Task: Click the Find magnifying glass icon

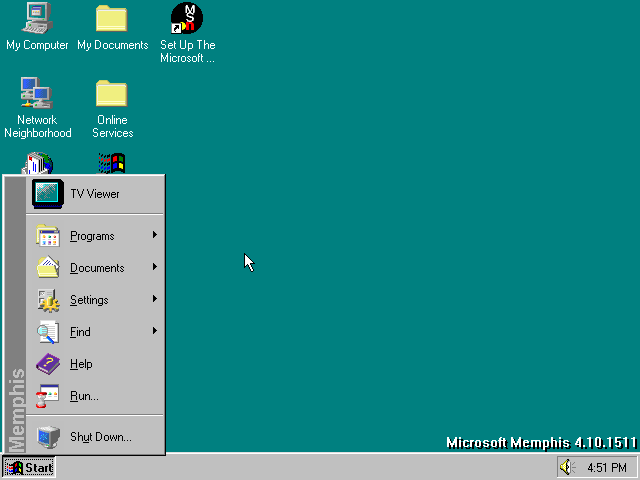Action: (x=48, y=332)
